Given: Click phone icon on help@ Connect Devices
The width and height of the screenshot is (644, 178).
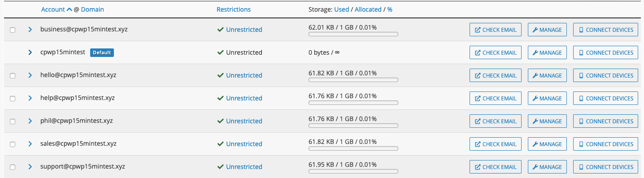Looking at the screenshot, I should (581, 98).
